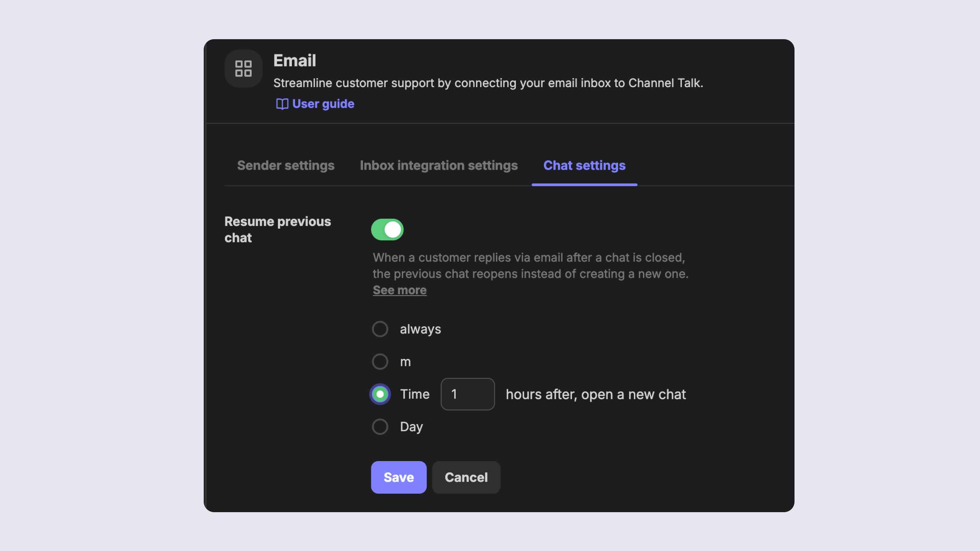The width and height of the screenshot is (980, 551).
Task: Click "hours after, open a new chat" text
Action: [595, 394]
